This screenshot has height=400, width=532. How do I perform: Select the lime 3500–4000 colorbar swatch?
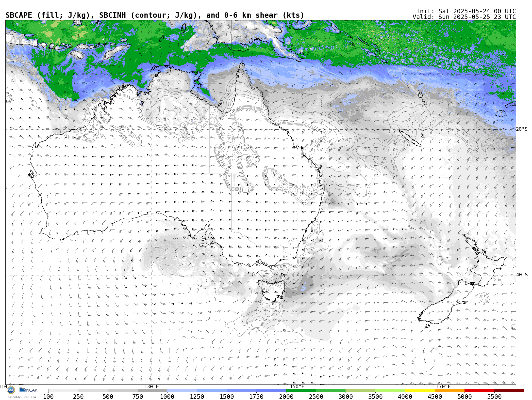coord(390,391)
